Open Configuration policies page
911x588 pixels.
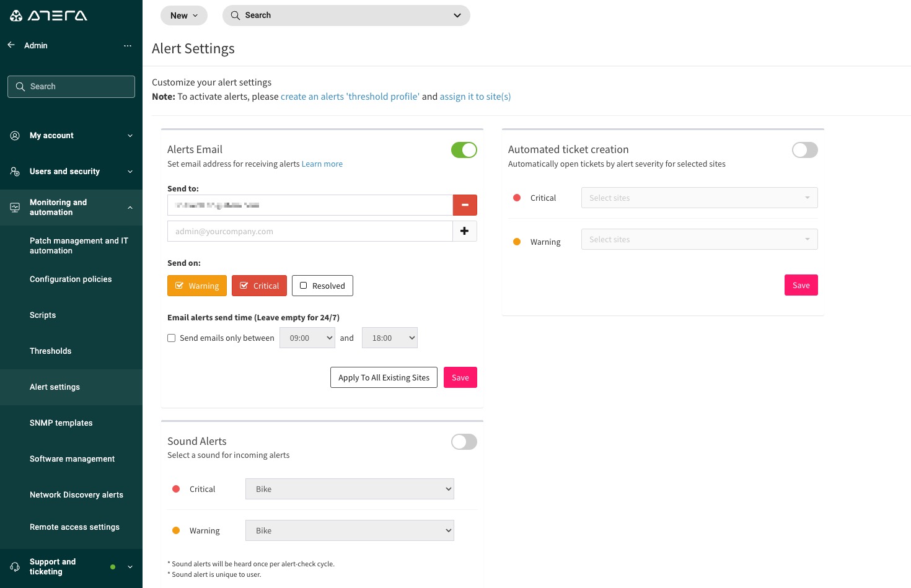71,279
